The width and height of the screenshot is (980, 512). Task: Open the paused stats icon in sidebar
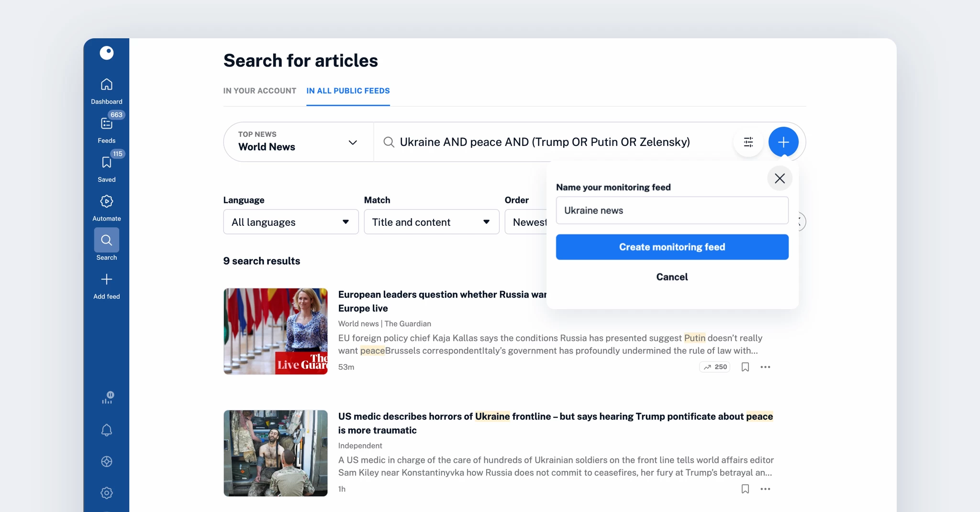(107, 398)
